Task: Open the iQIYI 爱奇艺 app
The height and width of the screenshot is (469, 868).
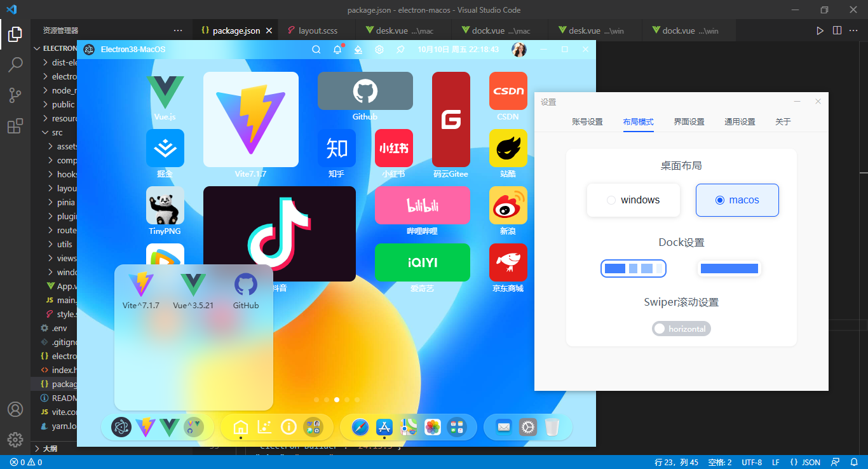Action: [x=422, y=262]
